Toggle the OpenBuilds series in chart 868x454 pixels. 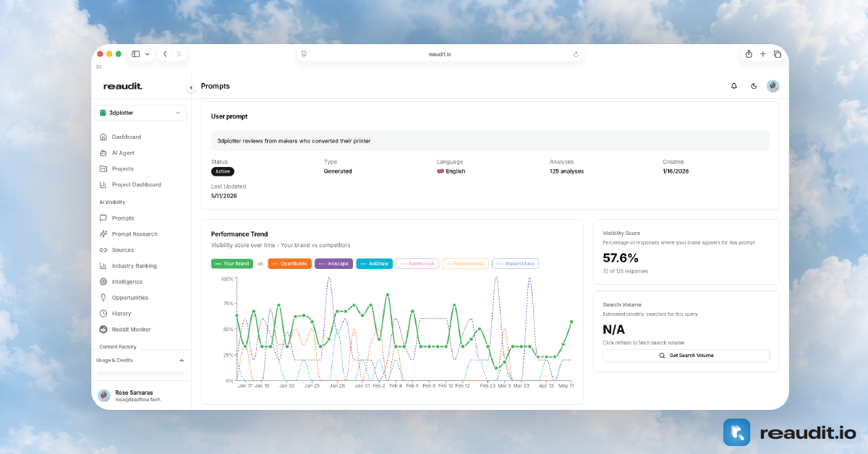(290, 264)
